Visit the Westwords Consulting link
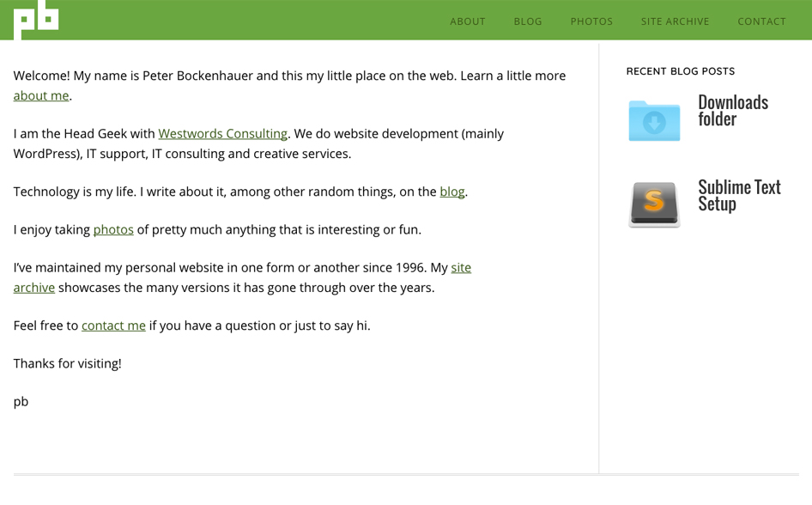Screen dimensions: 812x505 click(x=222, y=134)
